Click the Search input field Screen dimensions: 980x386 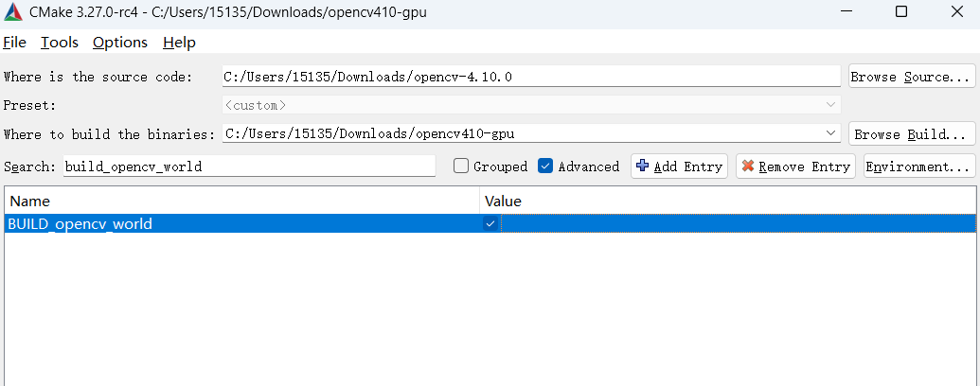[248, 167]
